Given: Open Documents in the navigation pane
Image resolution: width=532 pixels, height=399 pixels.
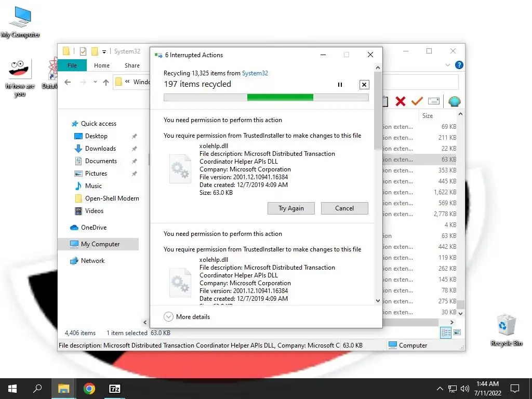Looking at the screenshot, I should 101,161.
